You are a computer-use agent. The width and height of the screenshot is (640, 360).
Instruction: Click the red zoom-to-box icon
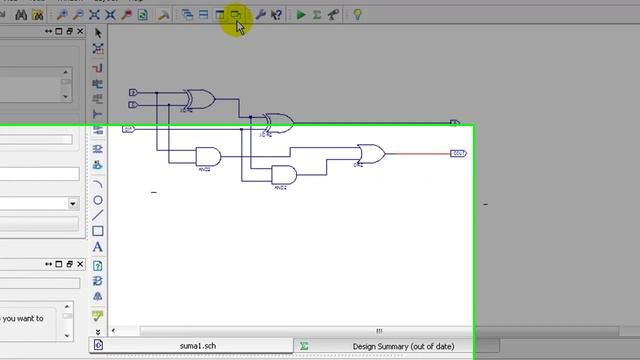[127, 15]
